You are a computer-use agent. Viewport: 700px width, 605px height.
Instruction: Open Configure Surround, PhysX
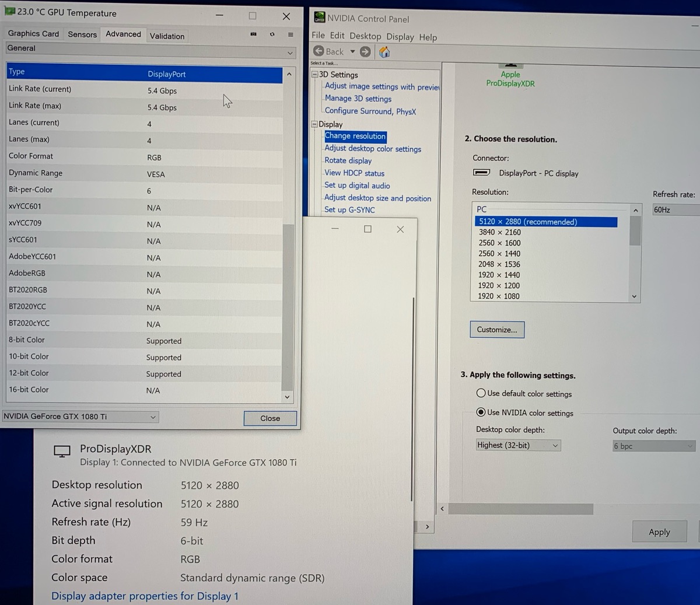(x=370, y=111)
